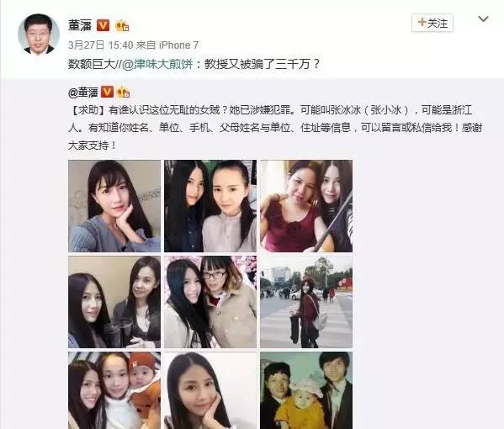This screenshot has width=504, height=429.
Task: Click the membership crown badge next to header name
Action: click(x=122, y=25)
